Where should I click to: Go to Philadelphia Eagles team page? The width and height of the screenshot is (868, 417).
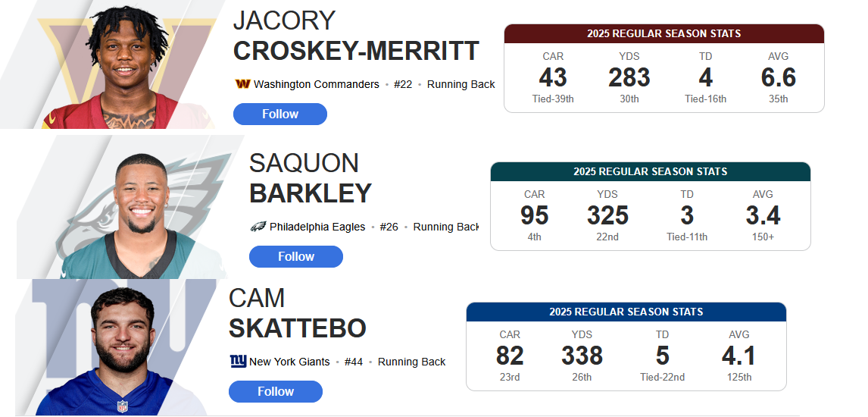pos(317,227)
